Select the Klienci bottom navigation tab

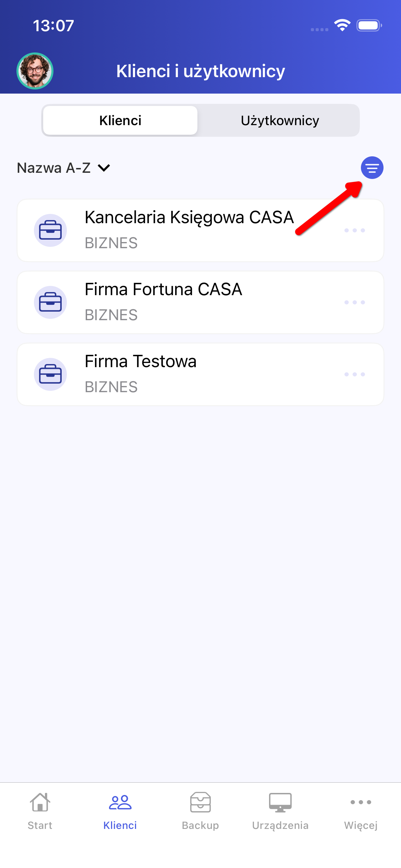pyautogui.click(x=120, y=811)
